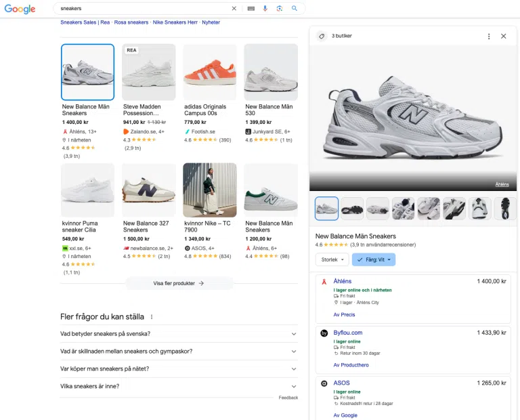Open adidas Originals Campus 00s product image
520x420 pixels.
210,72
